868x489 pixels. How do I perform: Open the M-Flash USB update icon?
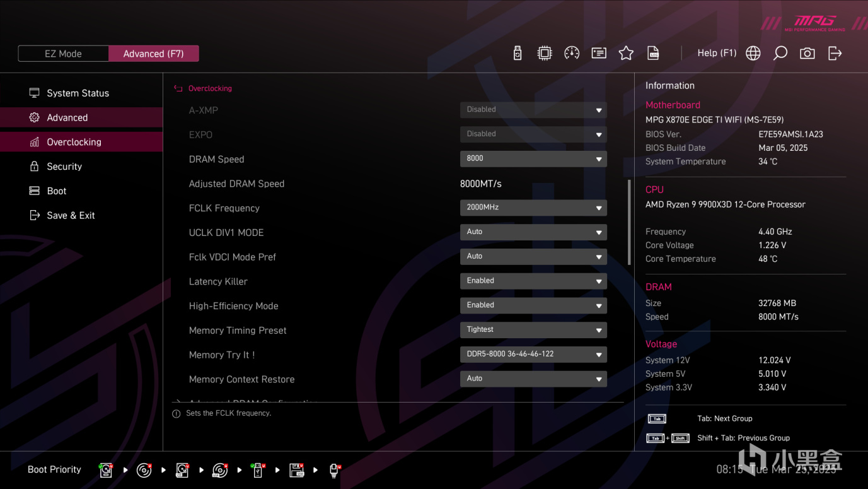pos(518,54)
